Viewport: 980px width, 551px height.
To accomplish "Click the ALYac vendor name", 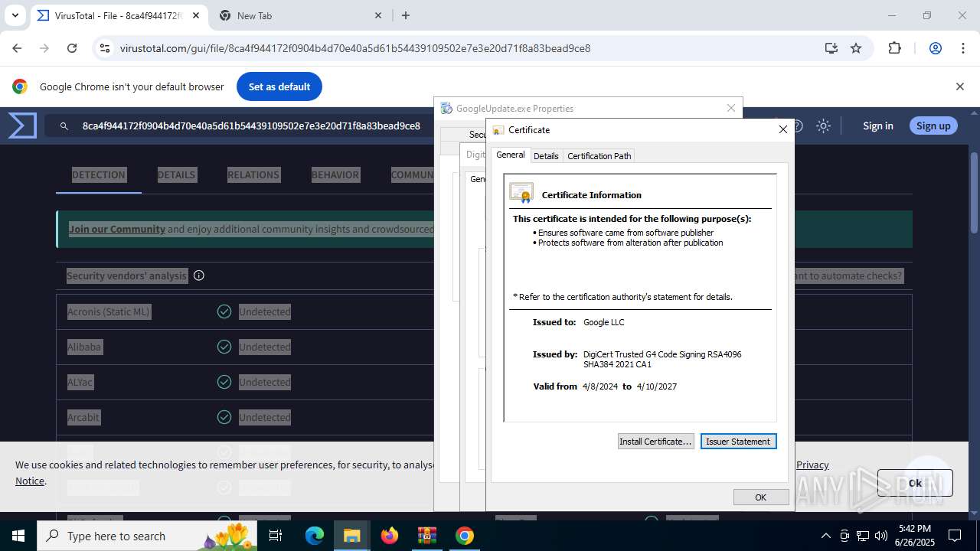I will pos(80,382).
